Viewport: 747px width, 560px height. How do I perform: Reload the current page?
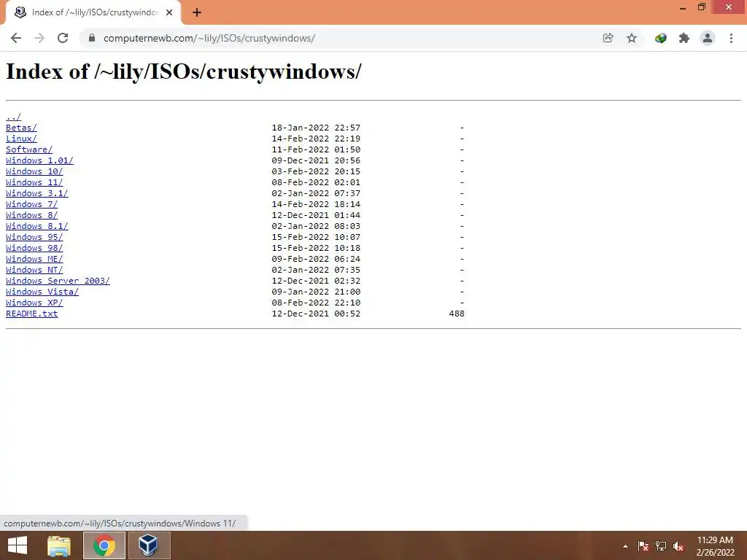point(63,38)
